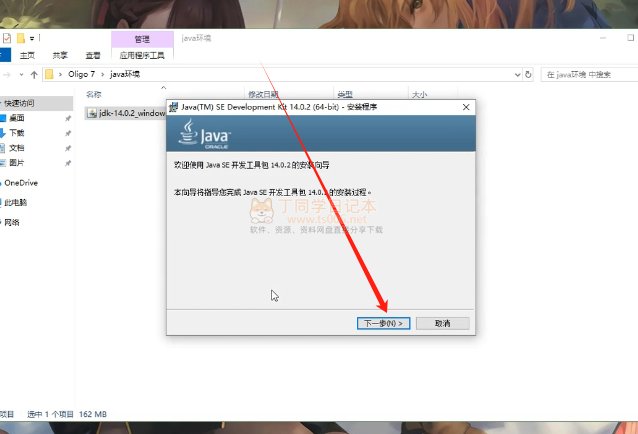Minimize the File Explorer window
Viewport: 638px width, 434px height.
pyautogui.click(x=603, y=38)
